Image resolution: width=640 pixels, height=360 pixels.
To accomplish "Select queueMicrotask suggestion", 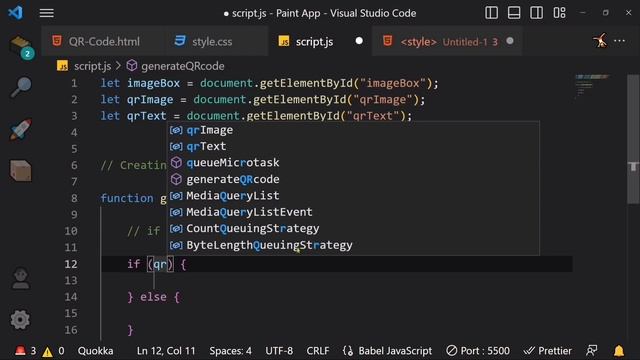I will pos(353,162).
